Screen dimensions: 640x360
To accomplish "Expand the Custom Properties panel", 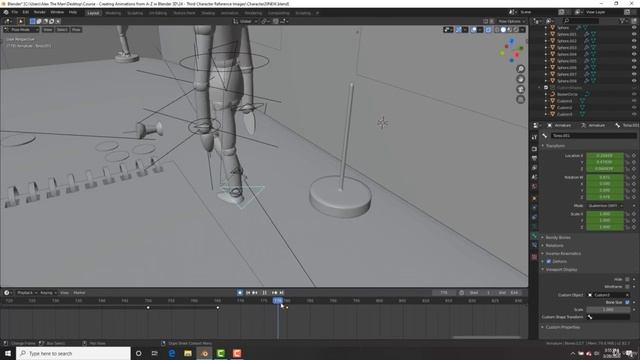I will pos(562,327).
